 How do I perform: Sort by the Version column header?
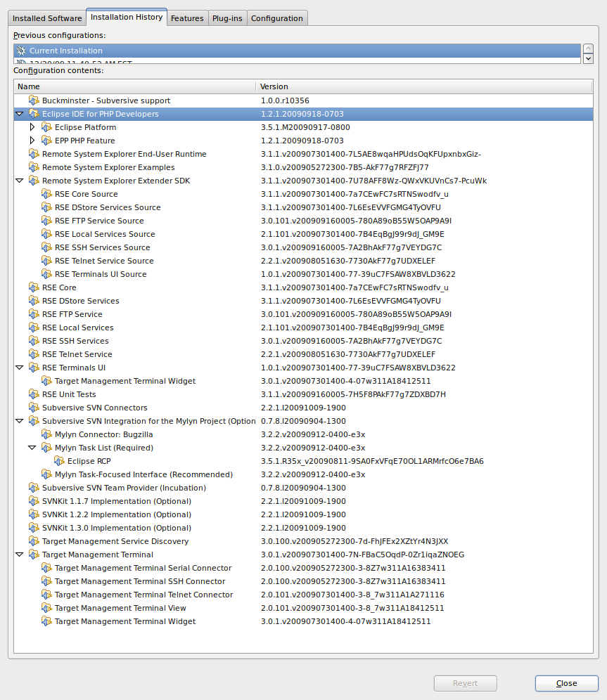tap(424, 86)
